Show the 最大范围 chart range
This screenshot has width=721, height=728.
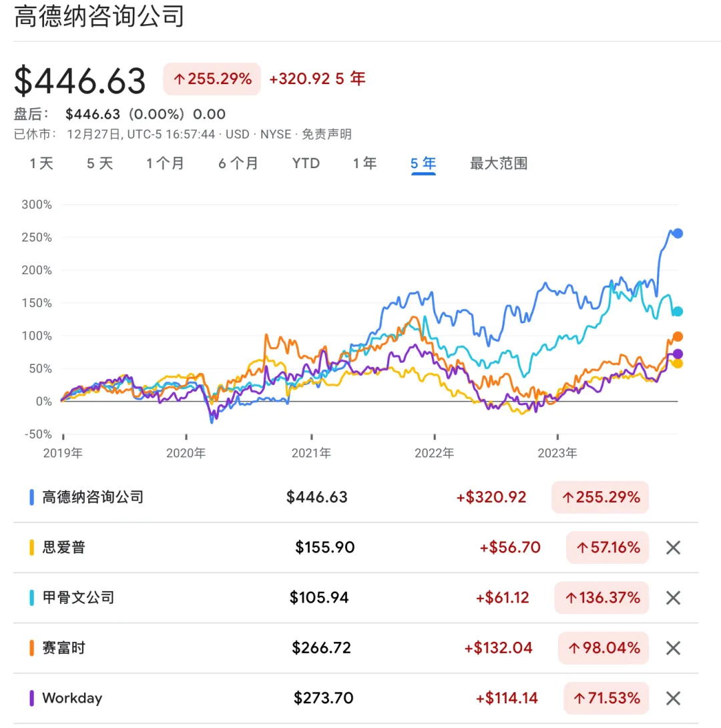(499, 163)
